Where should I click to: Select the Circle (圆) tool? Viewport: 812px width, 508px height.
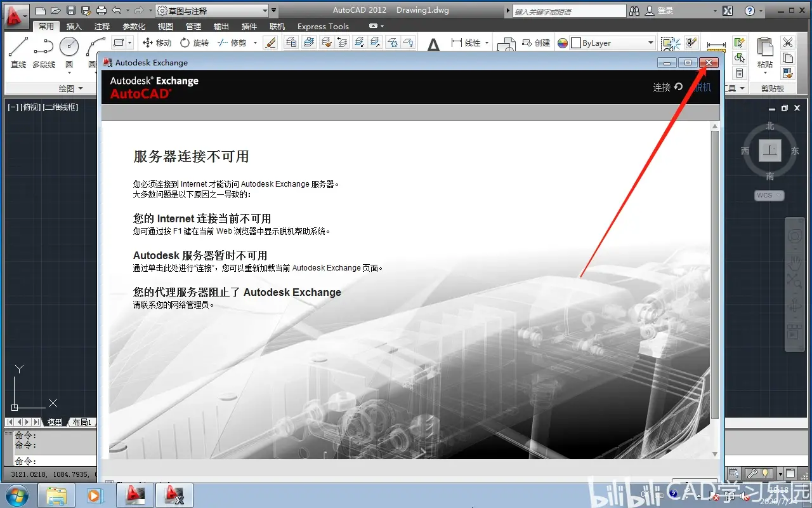pos(69,52)
